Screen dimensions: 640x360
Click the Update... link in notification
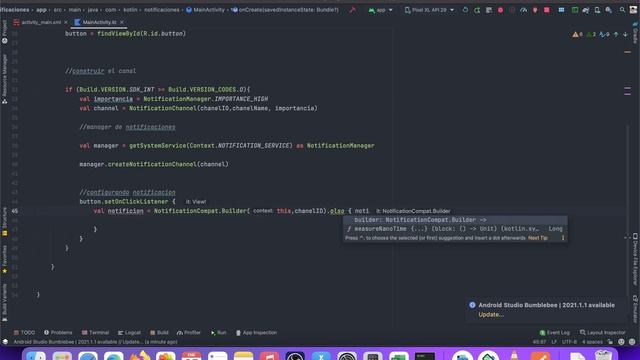(x=491, y=315)
